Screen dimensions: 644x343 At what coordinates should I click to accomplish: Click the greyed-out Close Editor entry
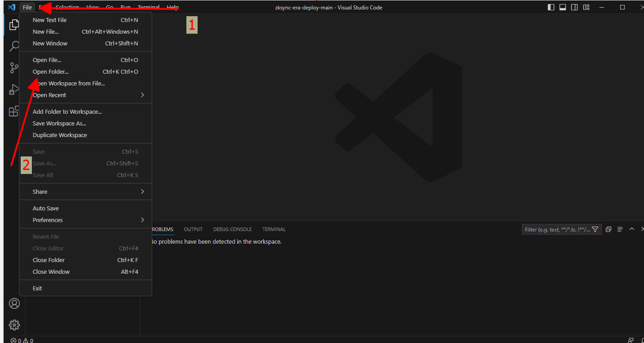pos(85,248)
